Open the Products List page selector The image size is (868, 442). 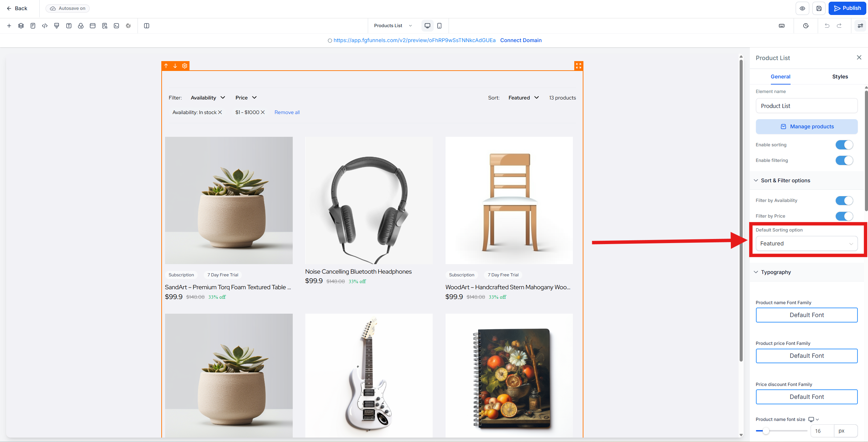click(x=393, y=26)
